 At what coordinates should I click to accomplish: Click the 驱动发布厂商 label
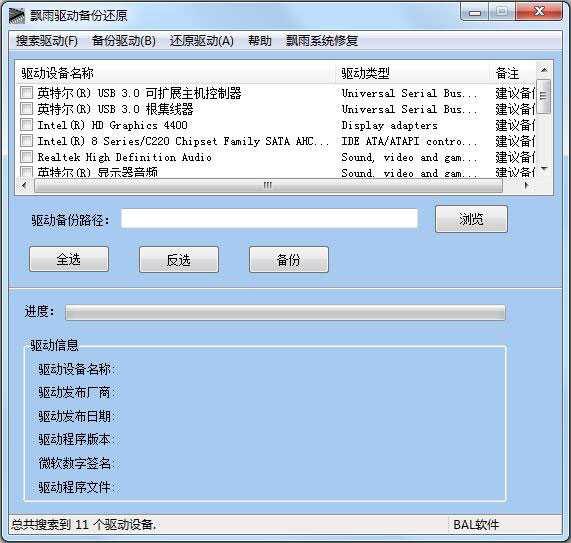(x=77, y=392)
